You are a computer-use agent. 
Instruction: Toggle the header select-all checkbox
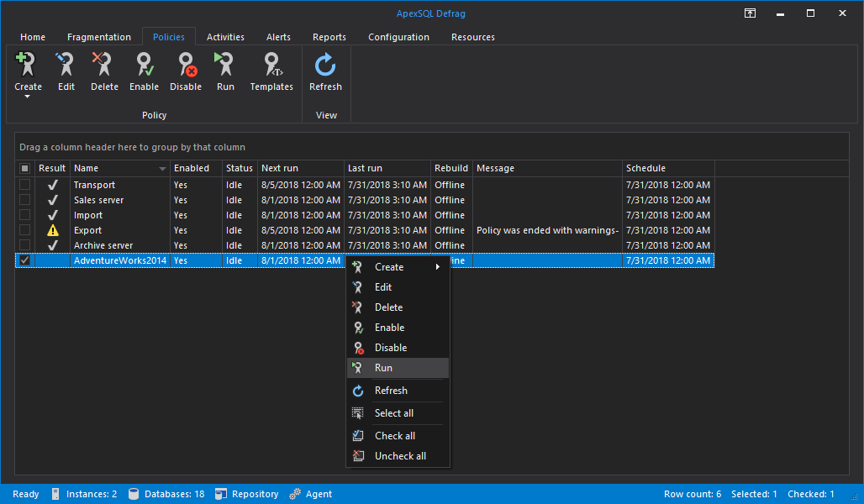tap(25, 169)
